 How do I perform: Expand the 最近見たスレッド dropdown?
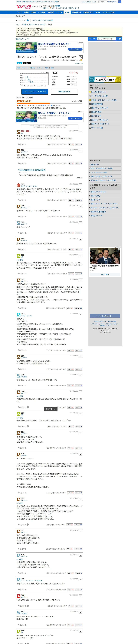23,39
